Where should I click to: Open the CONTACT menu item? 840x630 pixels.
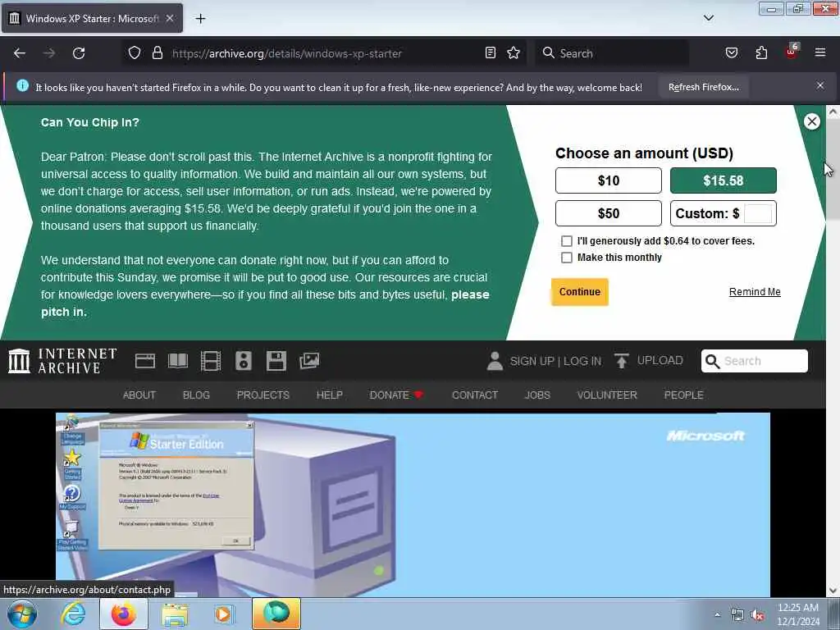coord(475,395)
